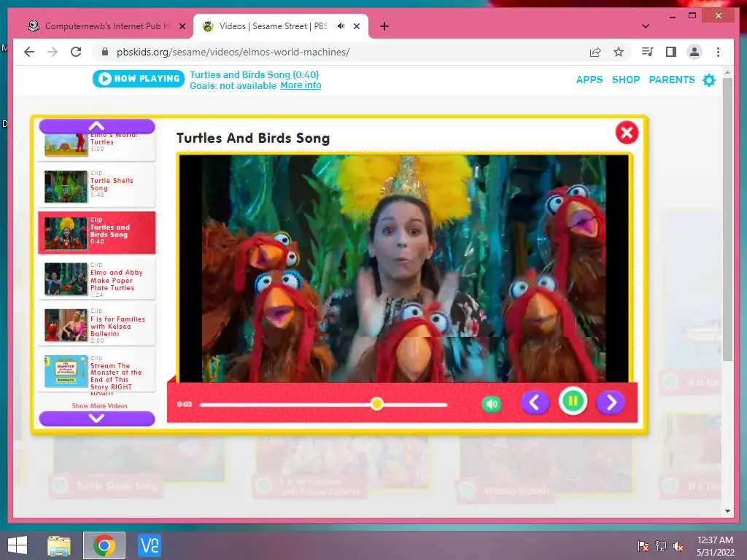Screen dimensions: 747x560
Task: Play Turtle Shells Song clip
Action: coord(97,186)
